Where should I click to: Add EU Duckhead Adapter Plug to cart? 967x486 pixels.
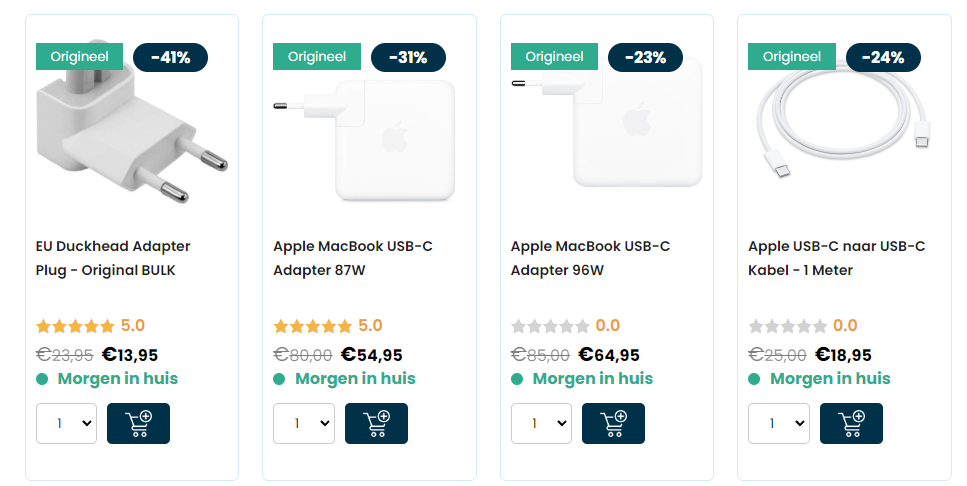point(138,423)
